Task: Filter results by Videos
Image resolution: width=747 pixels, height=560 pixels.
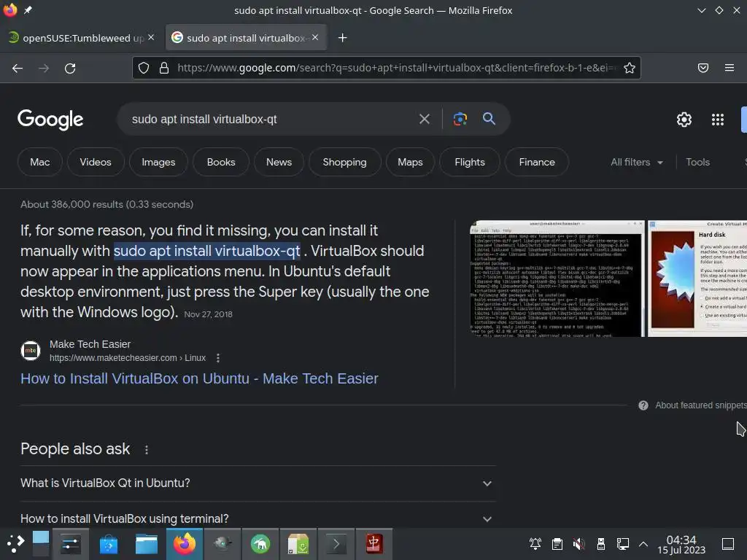Action: [96, 163]
